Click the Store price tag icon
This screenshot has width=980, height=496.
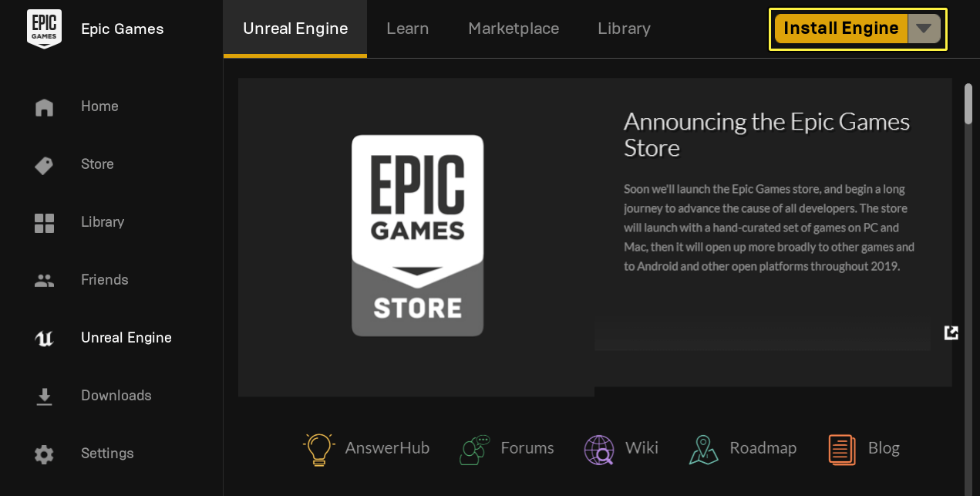point(44,164)
